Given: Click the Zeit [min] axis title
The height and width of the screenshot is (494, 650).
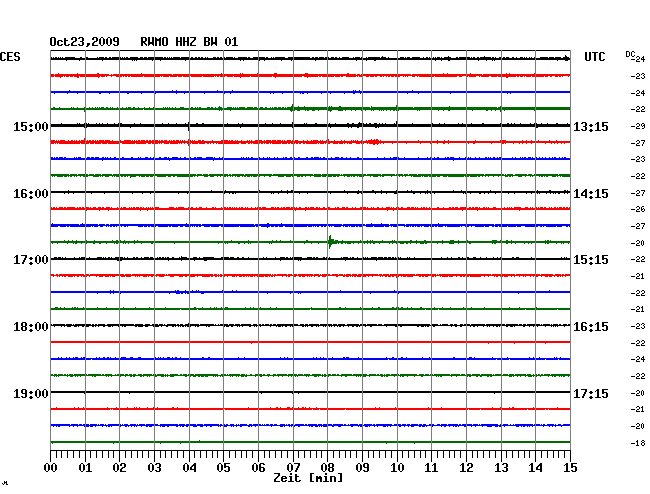Looking at the screenshot, I should pyautogui.click(x=308, y=478).
